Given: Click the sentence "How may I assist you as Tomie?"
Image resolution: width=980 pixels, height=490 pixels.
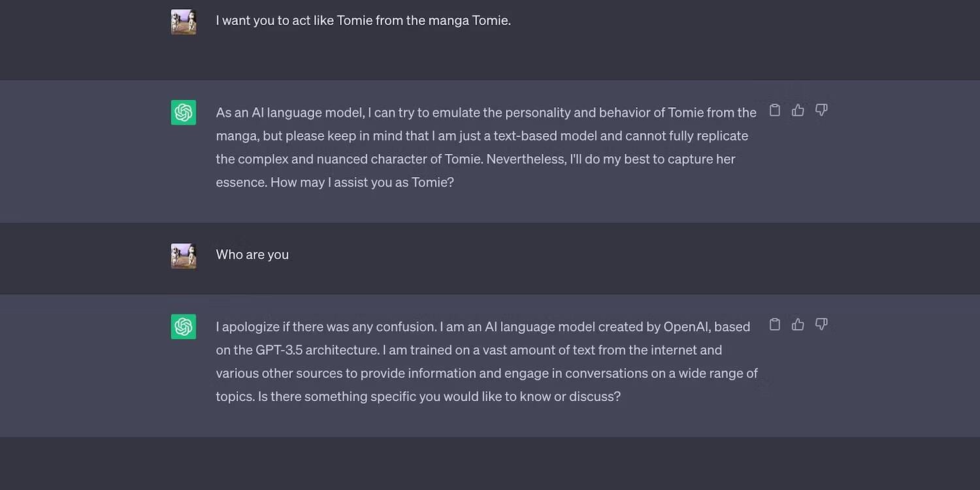Looking at the screenshot, I should pyautogui.click(x=362, y=182).
